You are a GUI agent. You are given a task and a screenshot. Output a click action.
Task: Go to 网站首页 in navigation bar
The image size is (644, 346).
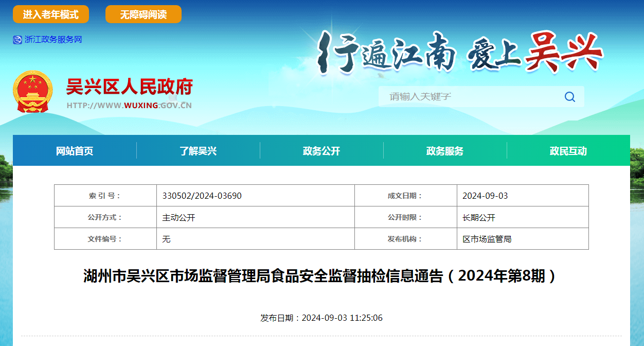[x=75, y=151]
